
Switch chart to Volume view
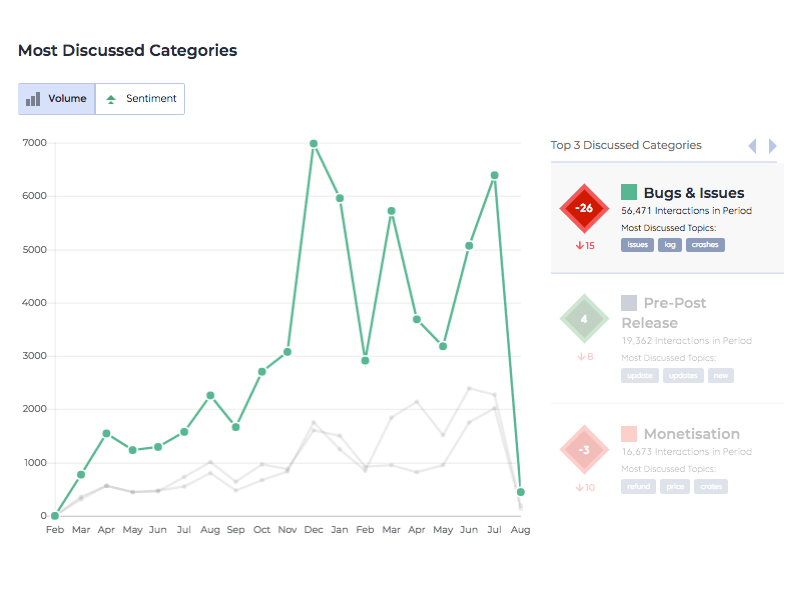click(57, 99)
